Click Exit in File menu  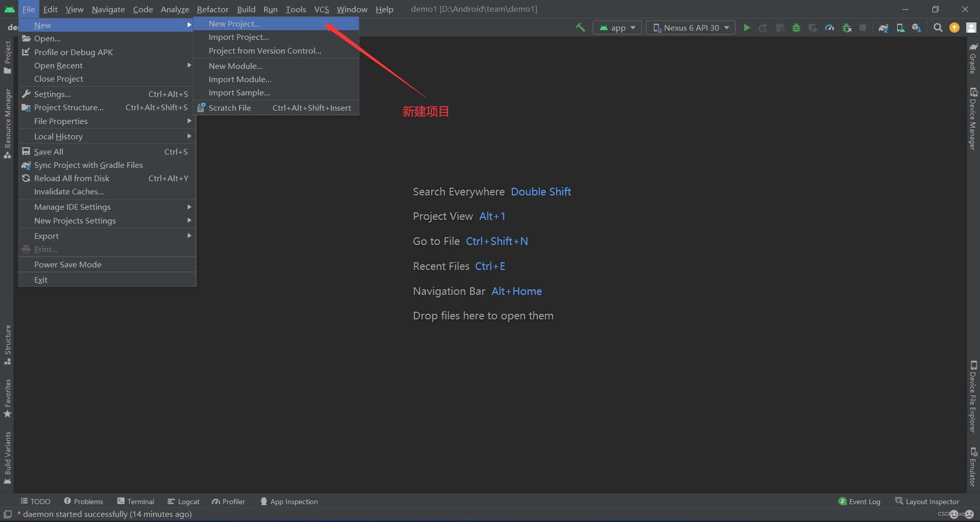coord(107,280)
